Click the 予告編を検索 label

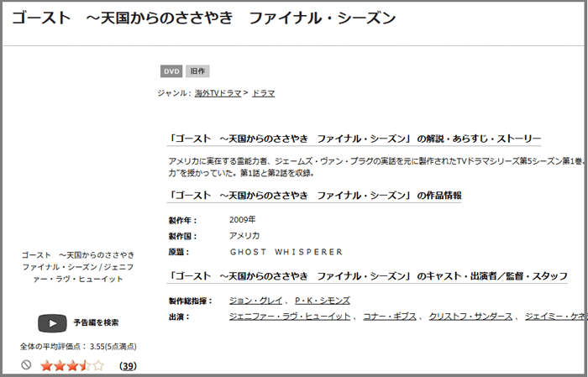96,322
